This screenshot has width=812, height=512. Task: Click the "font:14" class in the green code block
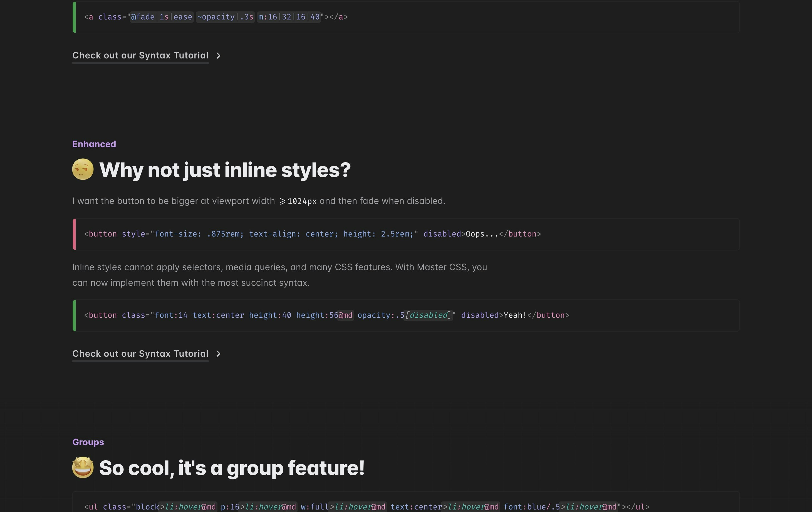coord(171,315)
